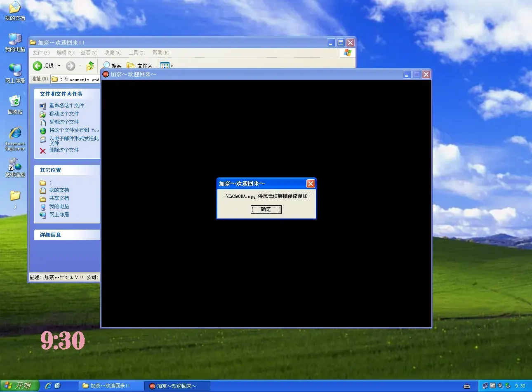This screenshot has width=532, height=392.
Task: Open the 文件夹 folders pane button
Action: tap(139, 66)
